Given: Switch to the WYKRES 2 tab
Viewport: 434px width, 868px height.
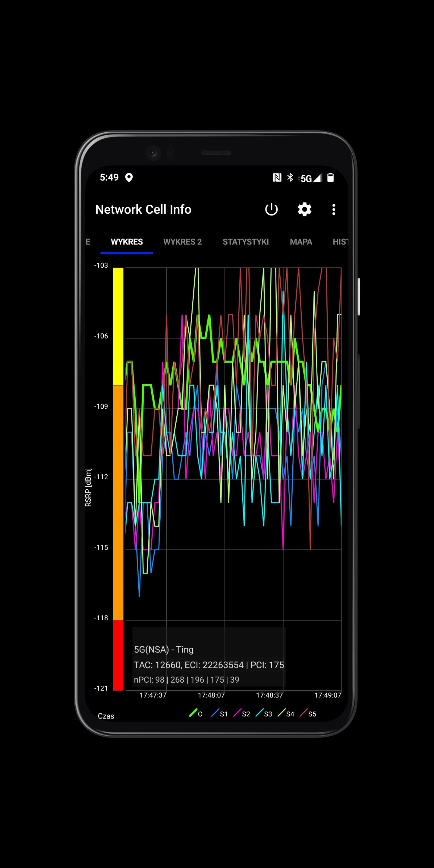Looking at the screenshot, I should (x=182, y=242).
